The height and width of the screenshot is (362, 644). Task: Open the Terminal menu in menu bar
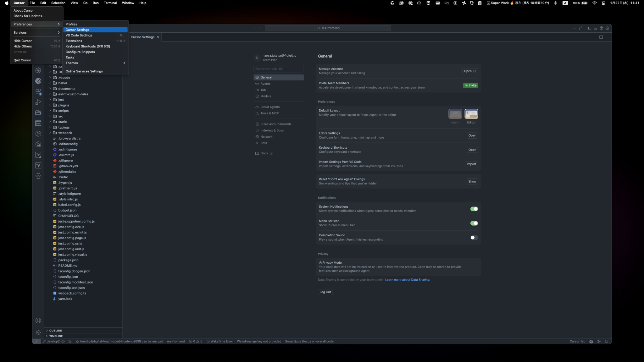point(110,3)
